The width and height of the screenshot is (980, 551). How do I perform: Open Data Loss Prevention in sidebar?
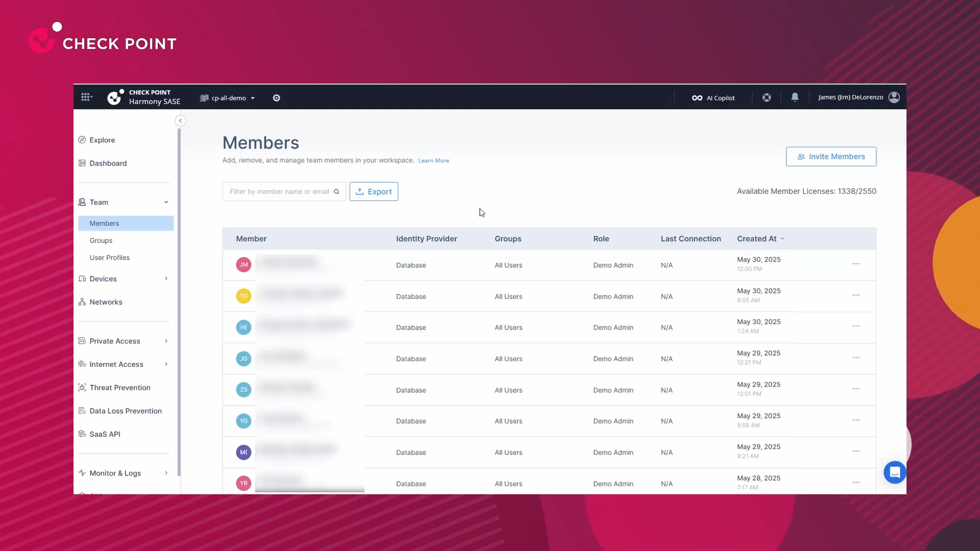126,411
